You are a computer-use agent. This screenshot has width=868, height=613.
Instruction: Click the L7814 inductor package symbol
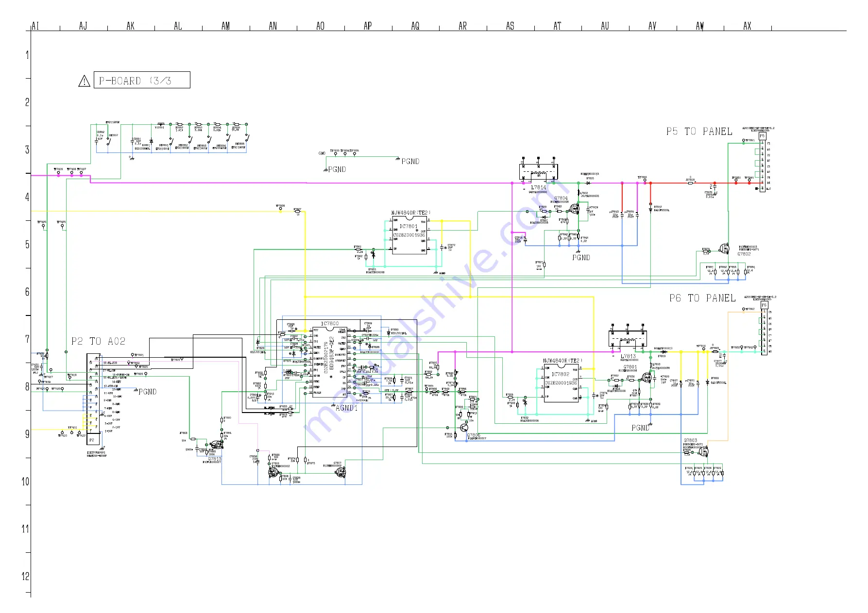tap(539, 172)
